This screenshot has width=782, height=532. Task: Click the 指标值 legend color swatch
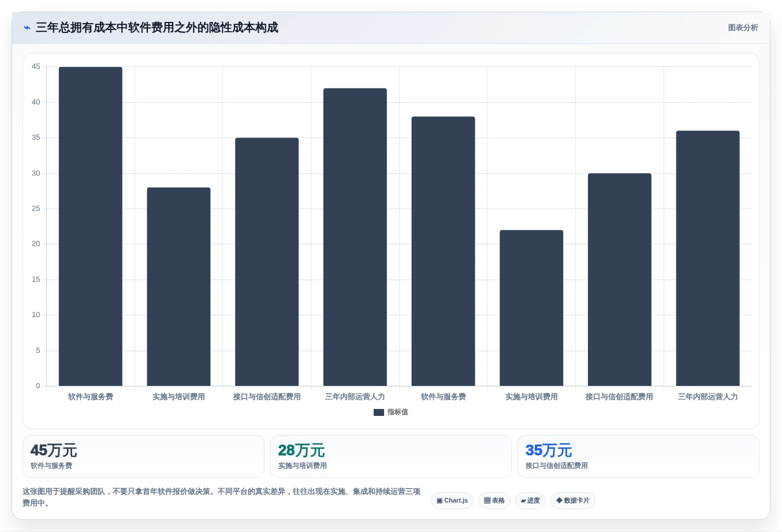coord(378,412)
